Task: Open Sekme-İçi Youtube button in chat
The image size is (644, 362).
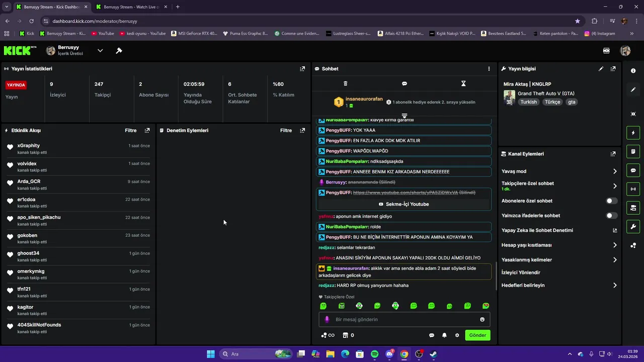Action: pyautogui.click(x=404, y=204)
